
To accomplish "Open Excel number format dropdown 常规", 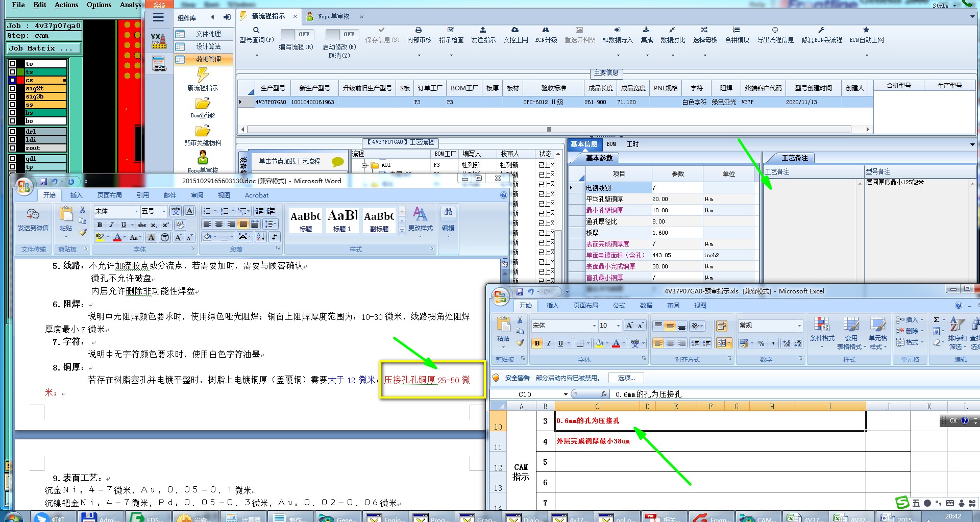I will pyautogui.click(x=799, y=326).
